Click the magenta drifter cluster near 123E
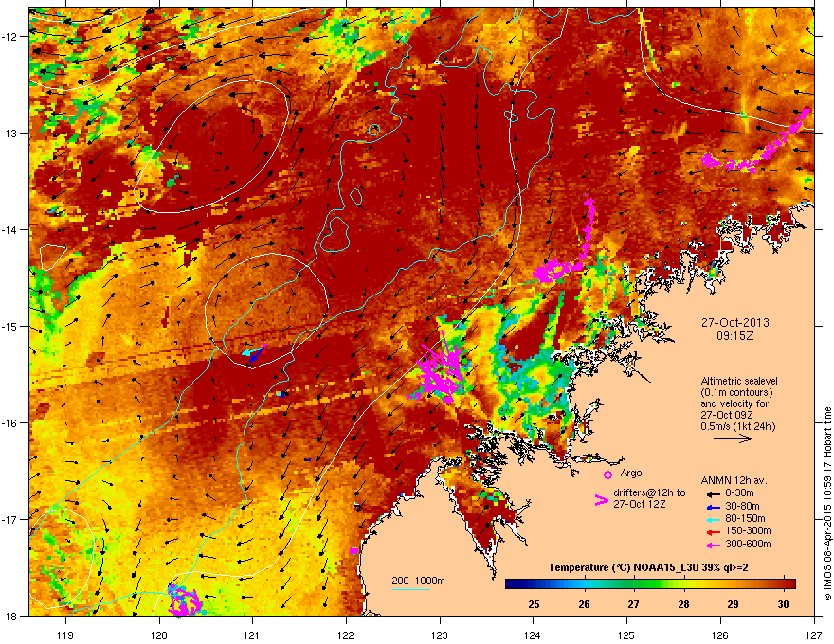834x644 pixels. click(x=440, y=369)
